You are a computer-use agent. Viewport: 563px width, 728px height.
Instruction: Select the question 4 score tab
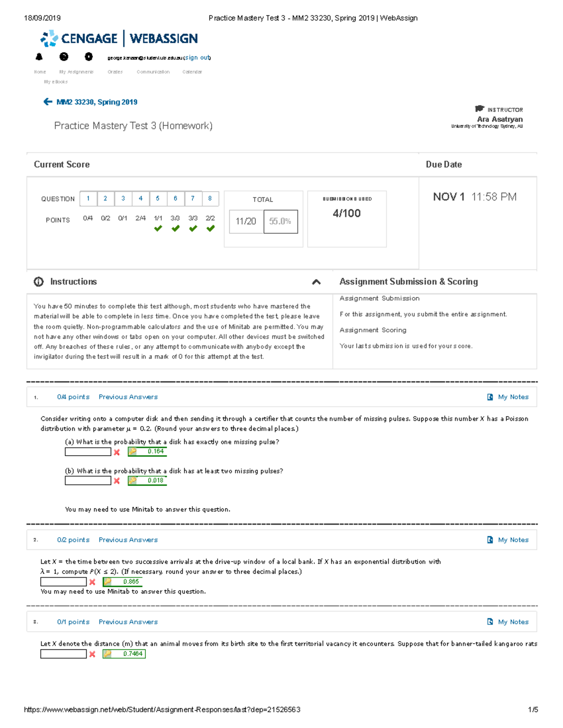point(140,198)
